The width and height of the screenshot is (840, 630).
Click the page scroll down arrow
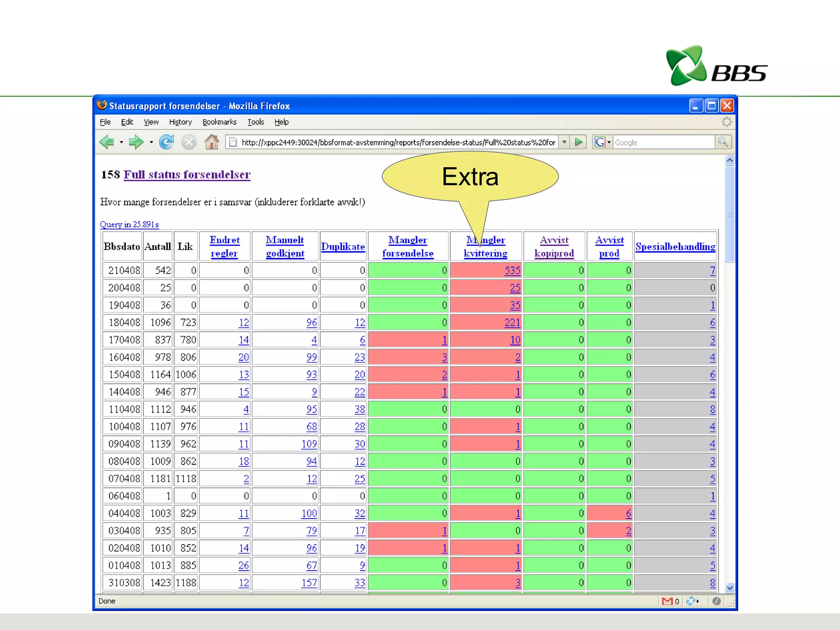pyautogui.click(x=729, y=588)
